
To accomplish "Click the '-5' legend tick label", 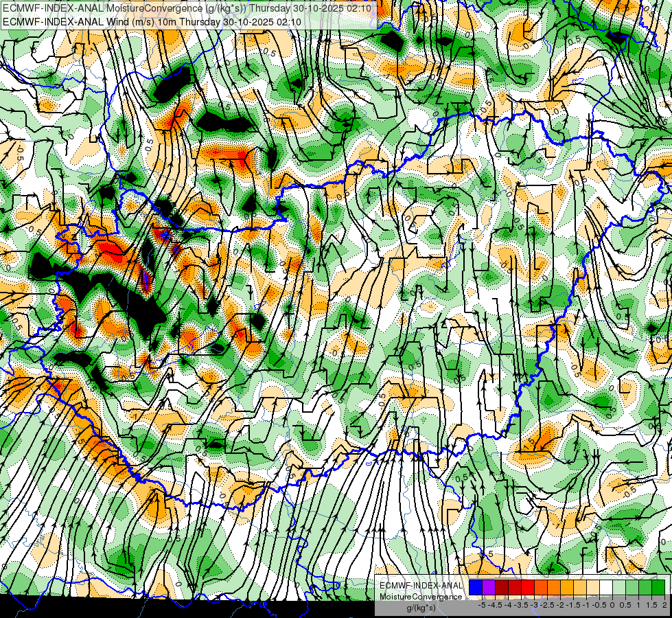I will (482, 605).
